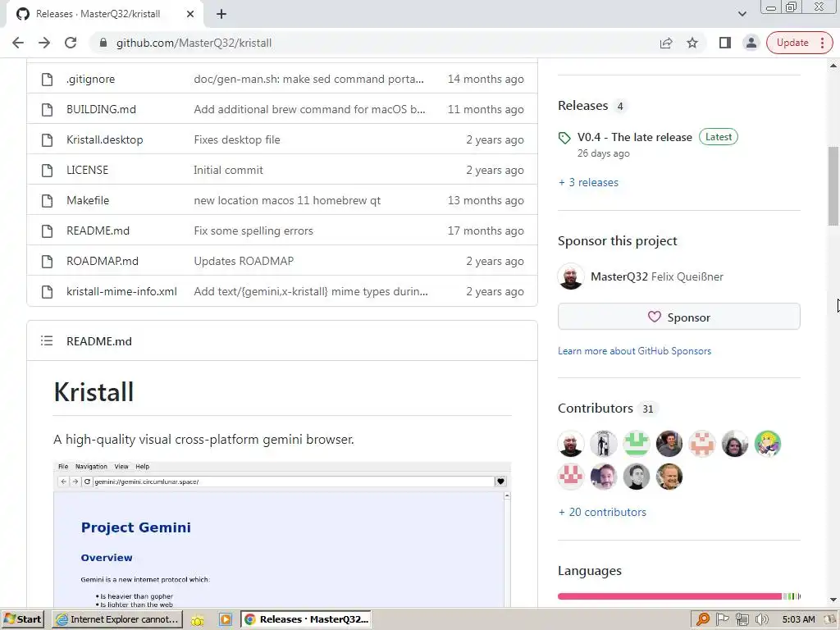This screenshot has height=630, width=840.
Task: Click the scrollbar down arrow
Action: [x=833, y=600]
